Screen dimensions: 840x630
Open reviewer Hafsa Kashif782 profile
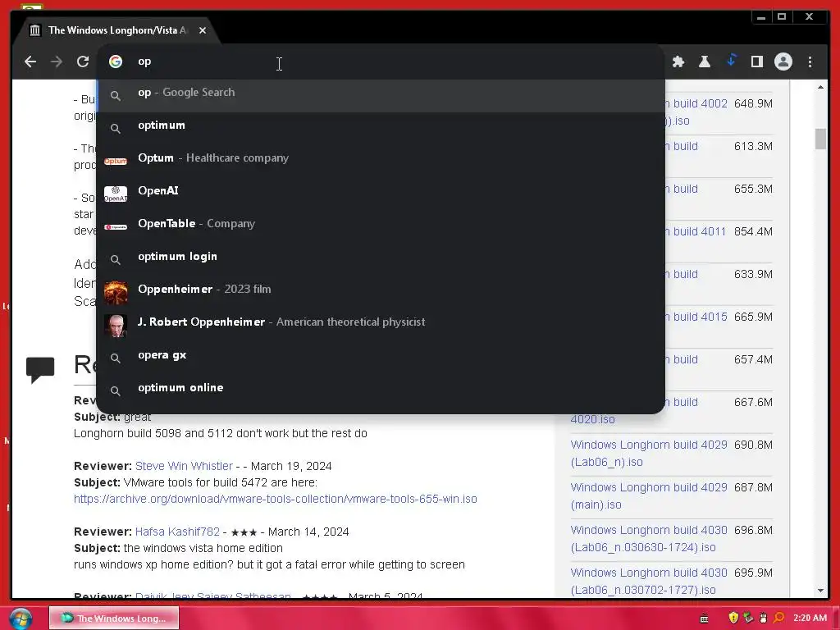[x=177, y=532]
